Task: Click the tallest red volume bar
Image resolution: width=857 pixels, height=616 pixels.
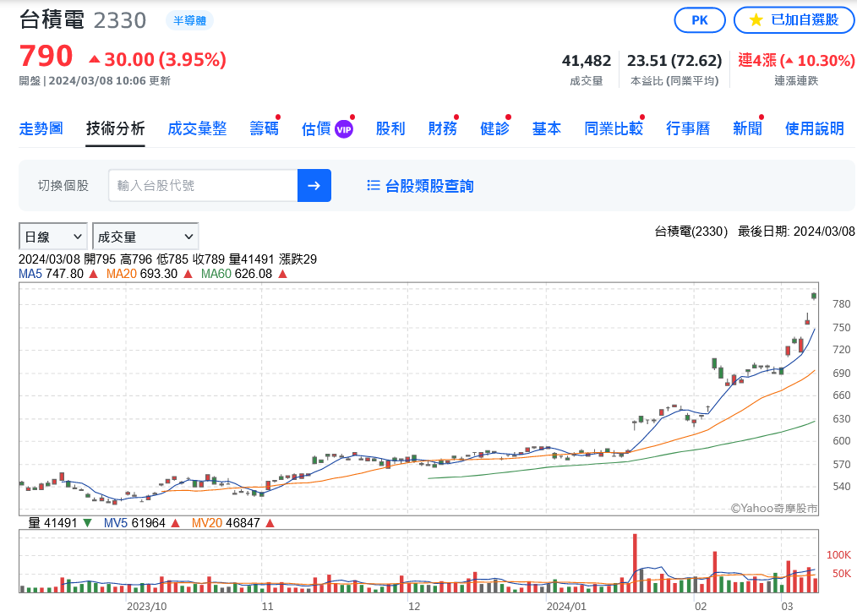Action: [635, 563]
